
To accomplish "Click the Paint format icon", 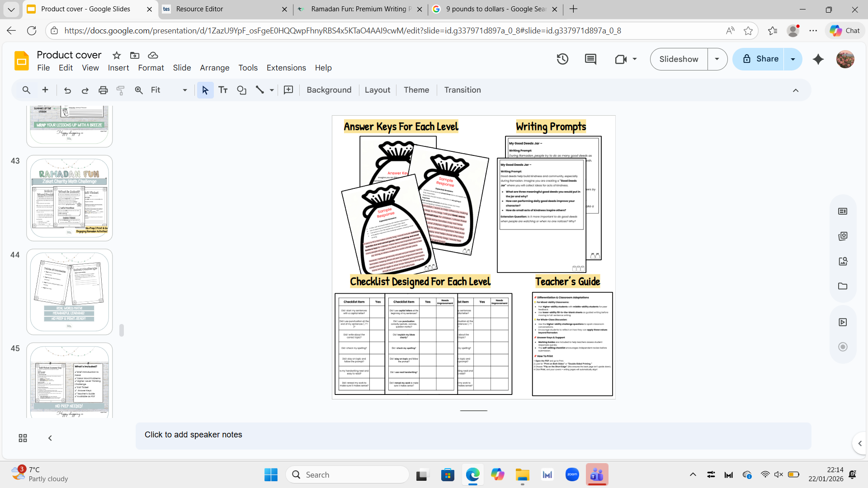I will click(x=121, y=90).
